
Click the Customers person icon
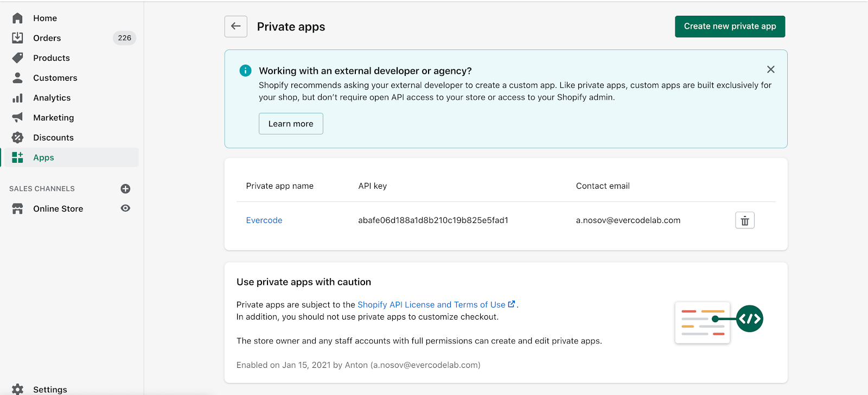pos(17,78)
